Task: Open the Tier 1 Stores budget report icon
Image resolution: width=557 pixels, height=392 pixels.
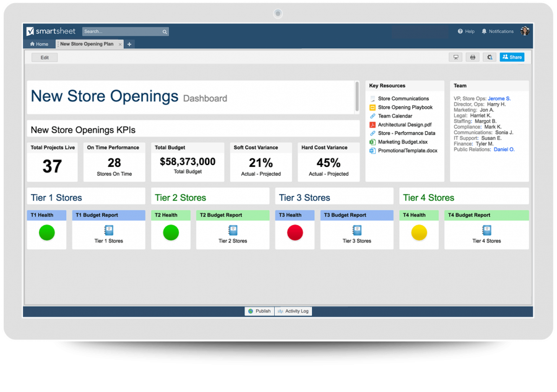Action: tap(108, 231)
